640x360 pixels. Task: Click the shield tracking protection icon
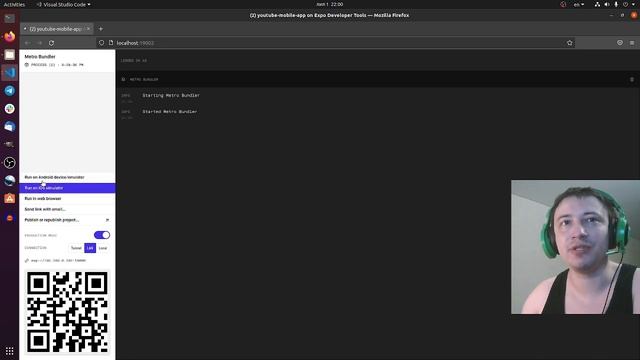tap(101, 43)
